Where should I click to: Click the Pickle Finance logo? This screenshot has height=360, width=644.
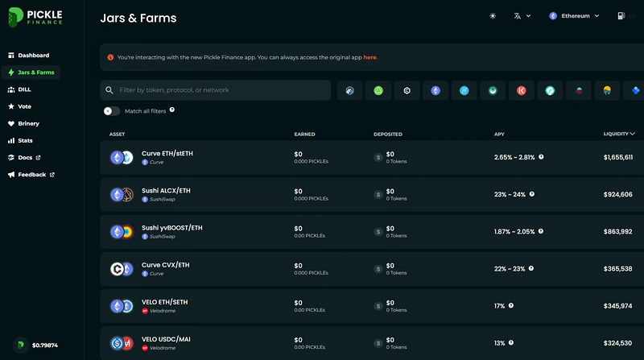[35, 17]
